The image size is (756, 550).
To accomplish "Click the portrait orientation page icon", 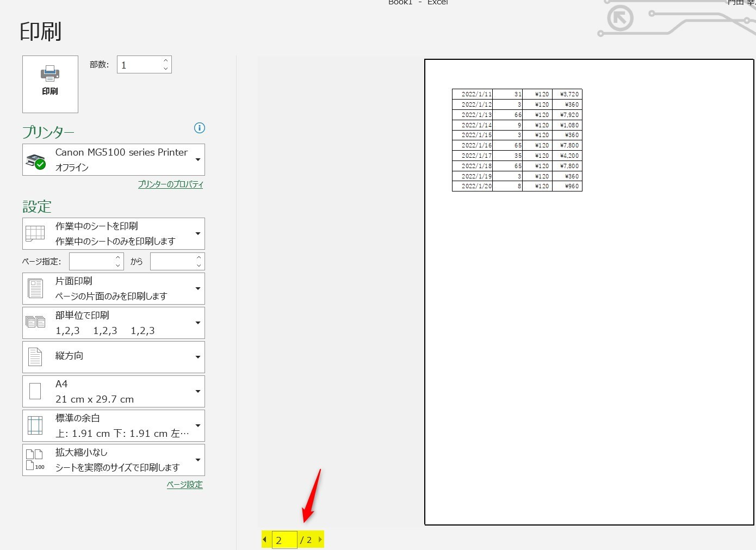I will coord(35,357).
